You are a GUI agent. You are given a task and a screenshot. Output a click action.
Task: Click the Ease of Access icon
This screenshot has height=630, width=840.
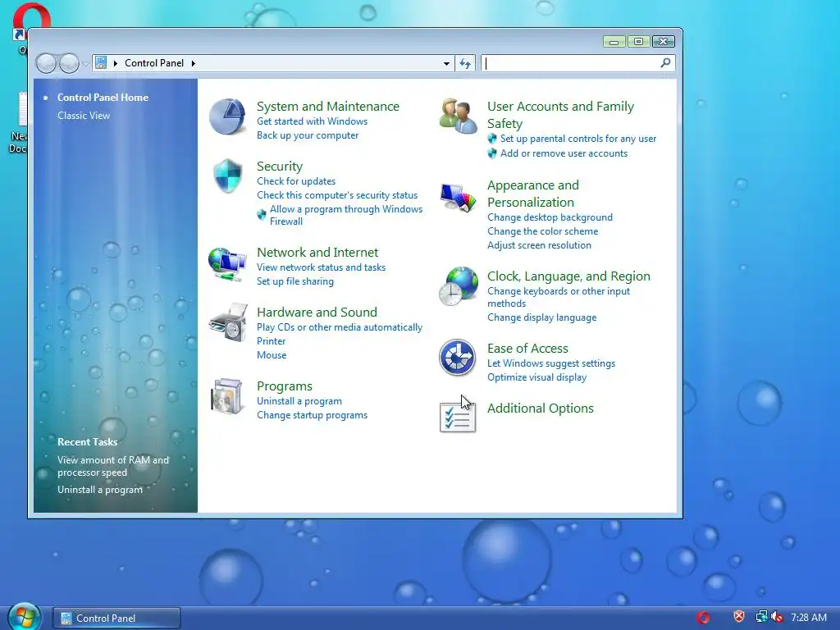pyautogui.click(x=458, y=358)
